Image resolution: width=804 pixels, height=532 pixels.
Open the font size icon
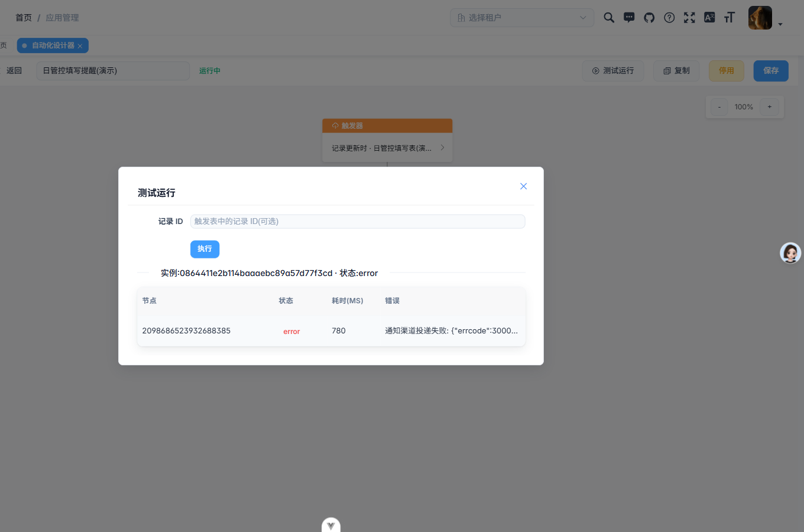730,18
